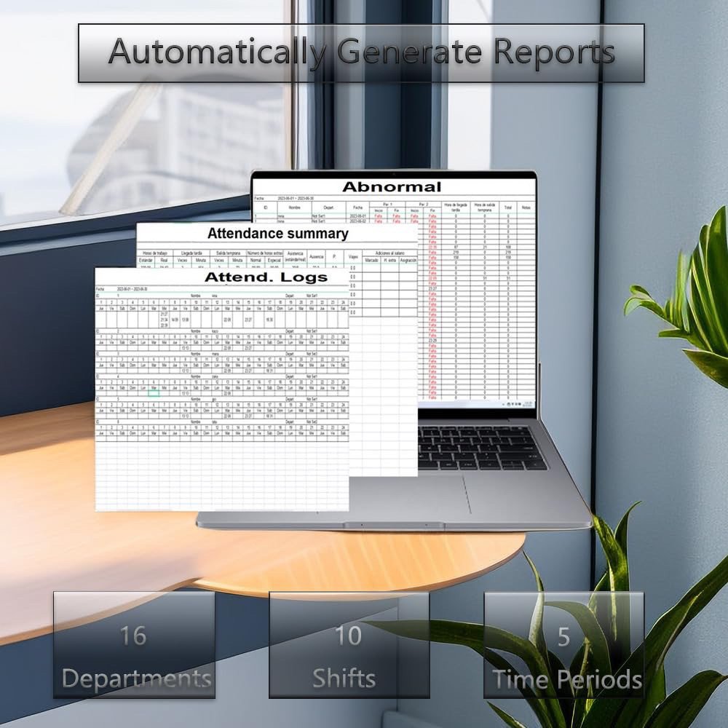Click the Abnormal report title on laptop
Screen dimensions: 728x728
(x=392, y=187)
